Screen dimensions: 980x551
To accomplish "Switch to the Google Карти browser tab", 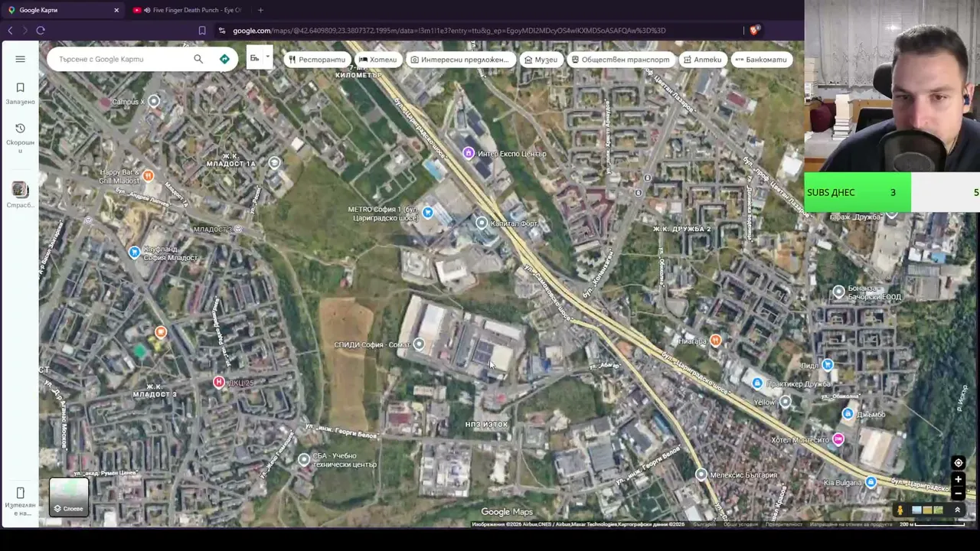I will coord(62,10).
